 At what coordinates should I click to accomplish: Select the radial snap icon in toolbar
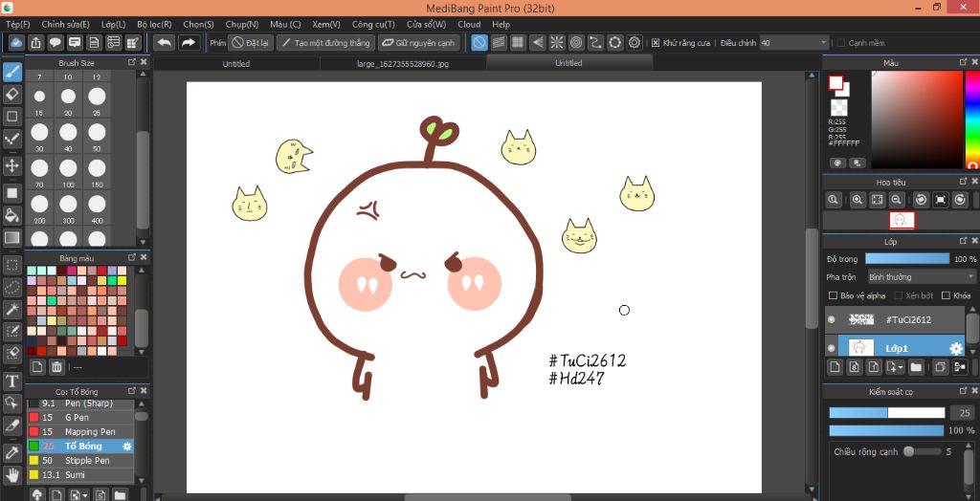[x=557, y=42]
